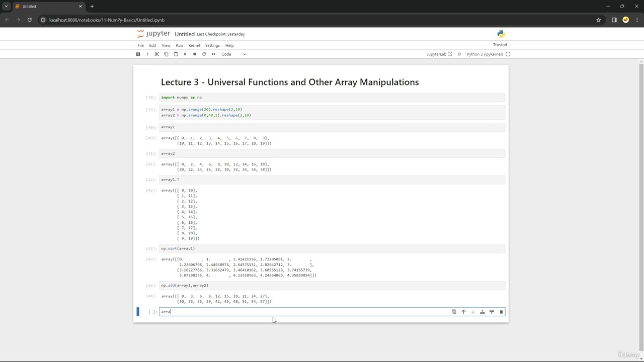Open the Kernel menu
This screenshot has width=644, height=362.
pos(194,45)
